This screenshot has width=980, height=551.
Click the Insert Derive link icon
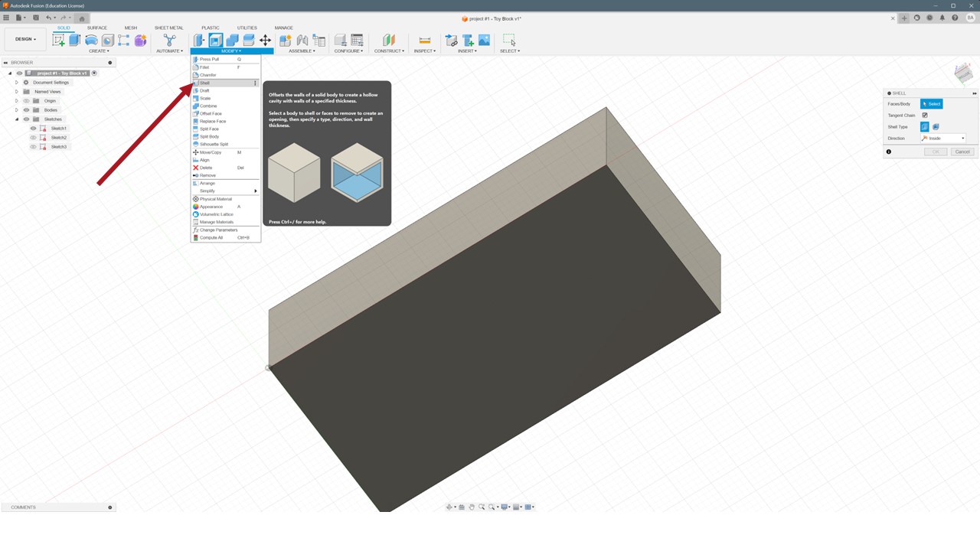452,40
